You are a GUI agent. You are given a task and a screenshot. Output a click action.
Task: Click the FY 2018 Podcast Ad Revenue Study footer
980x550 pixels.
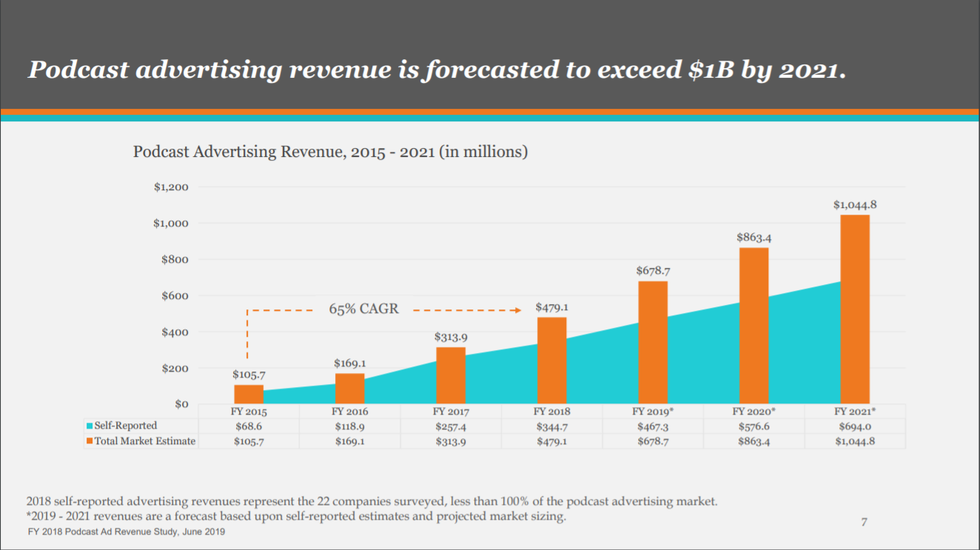point(127,532)
